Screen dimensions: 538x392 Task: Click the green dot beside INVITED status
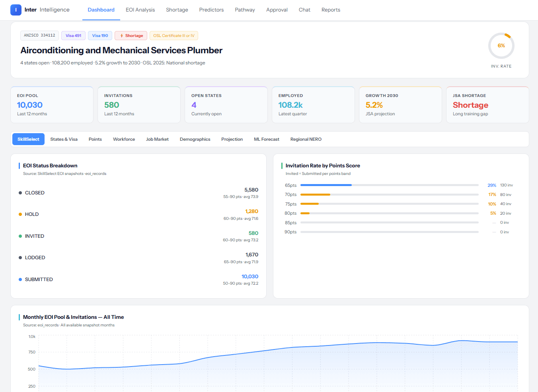click(20, 236)
